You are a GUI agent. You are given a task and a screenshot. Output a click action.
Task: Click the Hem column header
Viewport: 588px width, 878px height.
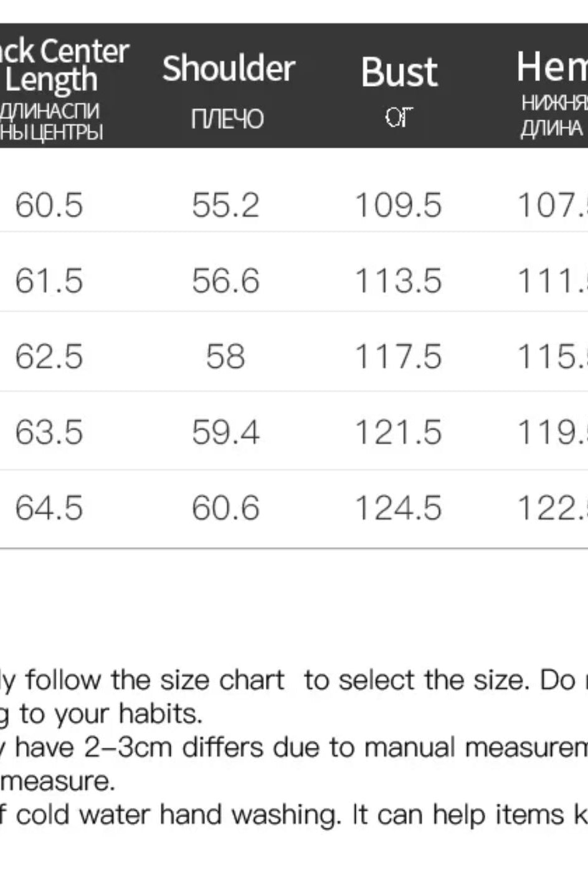pyautogui.click(x=552, y=67)
